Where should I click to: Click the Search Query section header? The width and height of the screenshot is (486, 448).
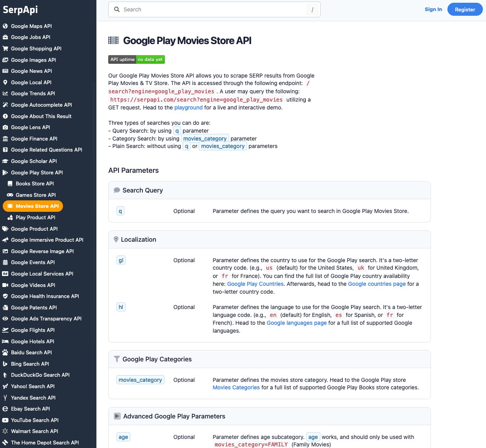tap(270, 190)
